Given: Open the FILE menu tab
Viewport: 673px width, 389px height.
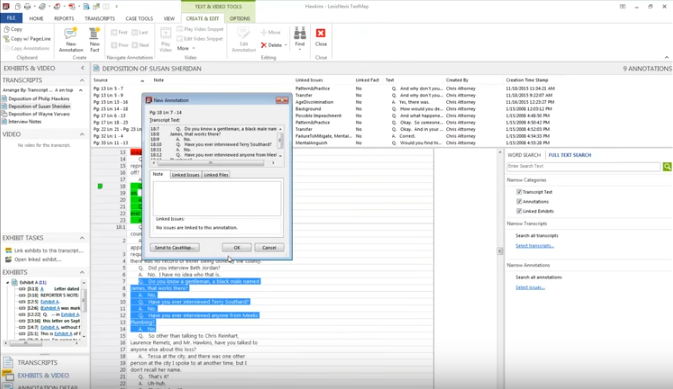Looking at the screenshot, I should click(11, 18).
